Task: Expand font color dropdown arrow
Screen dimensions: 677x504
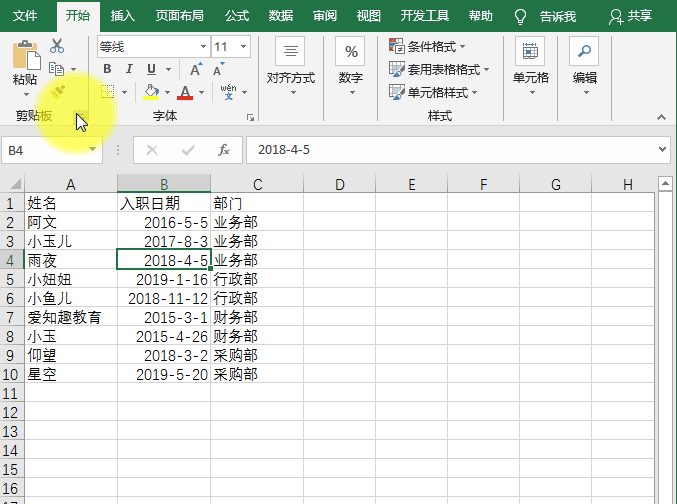Action: (201, 92)
